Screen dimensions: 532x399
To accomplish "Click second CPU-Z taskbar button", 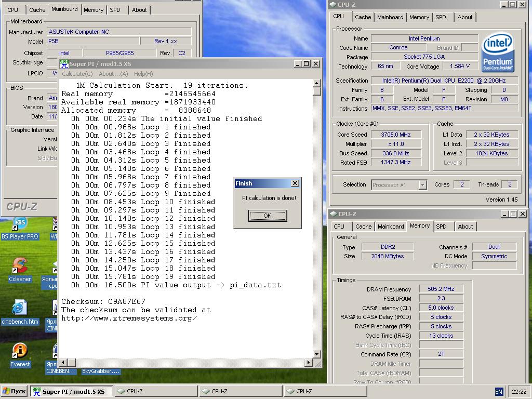I will 241,391.
